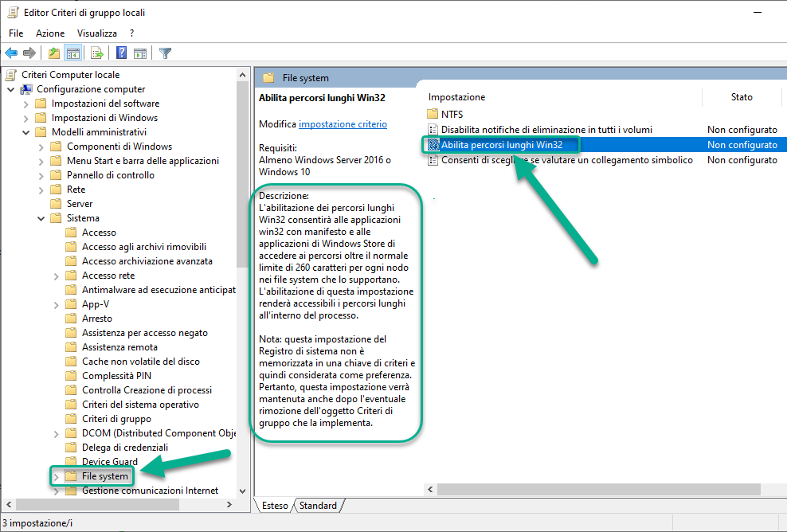Click the Server folder icon in tree

(x=56, y=204)
